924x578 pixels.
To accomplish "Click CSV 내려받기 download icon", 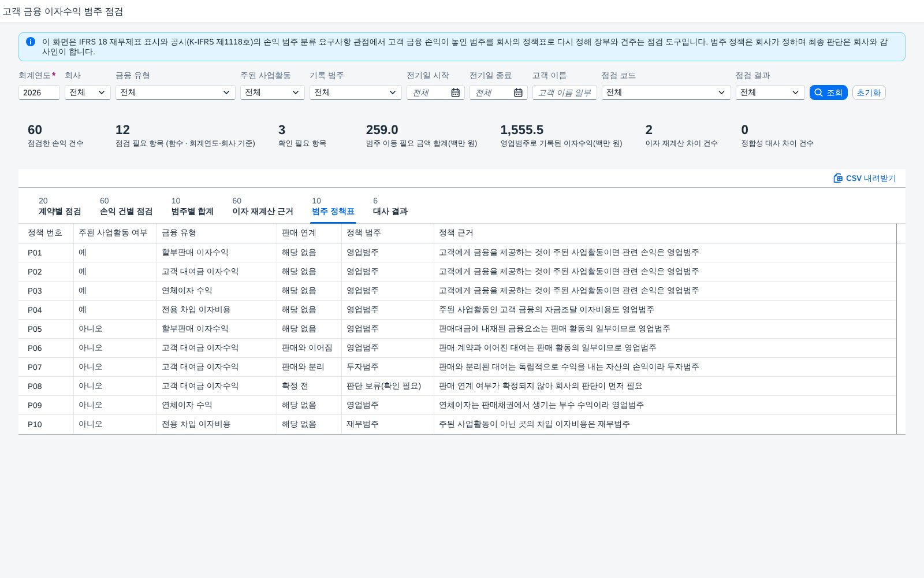I will (x=838, y=178).
